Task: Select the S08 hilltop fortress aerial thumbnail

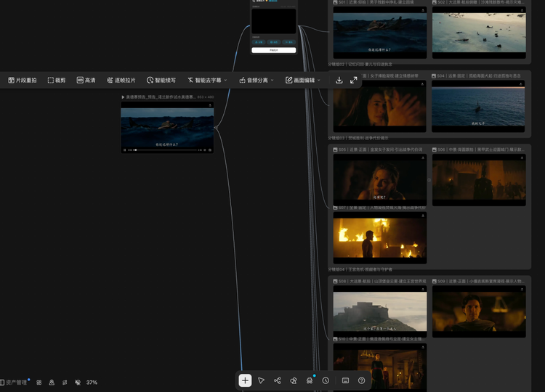Action: (x=380, y=311)
